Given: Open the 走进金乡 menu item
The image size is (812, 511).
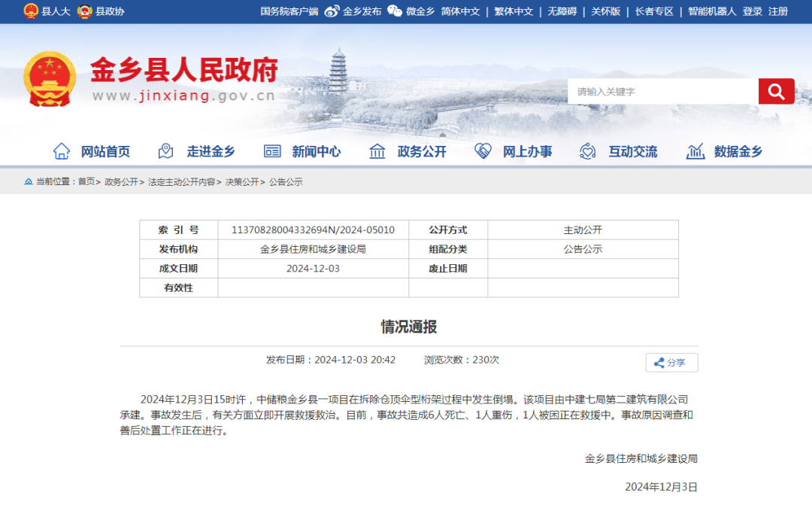Looking at the screenshot, I should (211, 151).
